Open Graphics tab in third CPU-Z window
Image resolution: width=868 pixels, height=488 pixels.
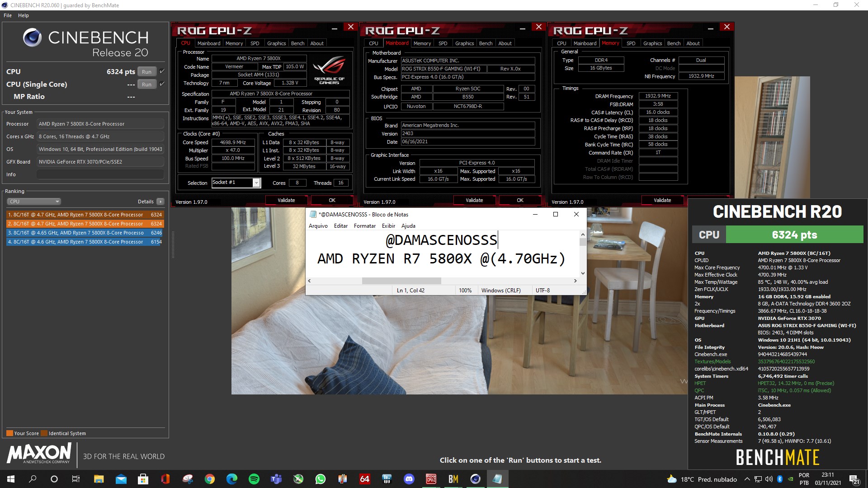pos(652,43)
